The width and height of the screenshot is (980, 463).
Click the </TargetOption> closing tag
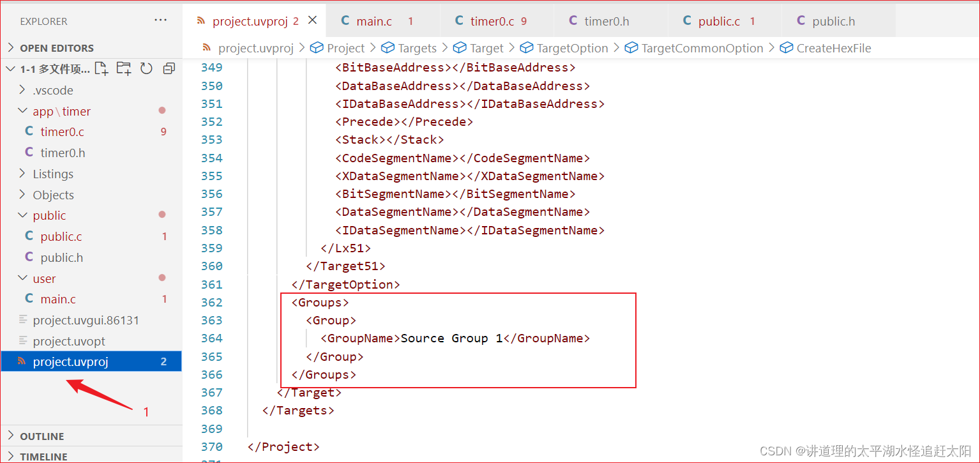(346, 284)
